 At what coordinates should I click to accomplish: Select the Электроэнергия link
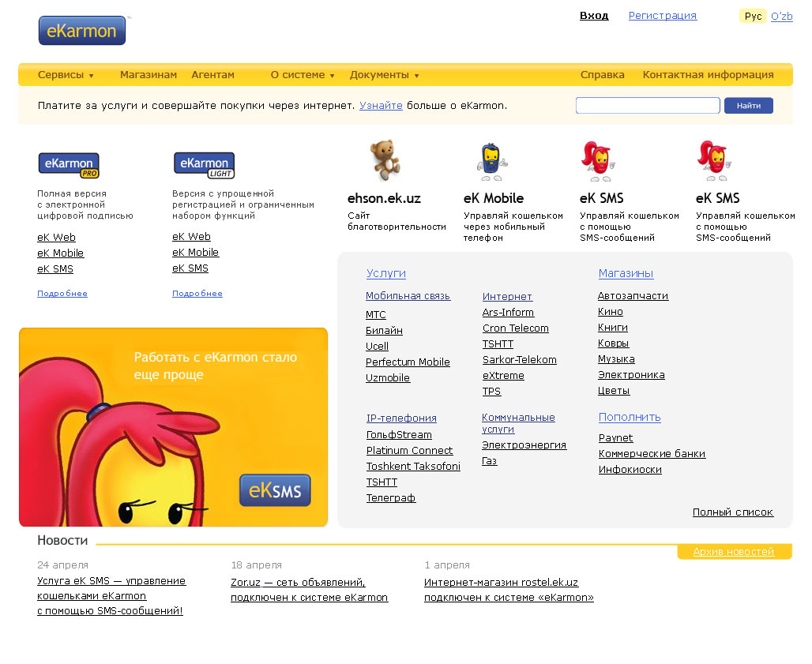click(x=524, y=445)
